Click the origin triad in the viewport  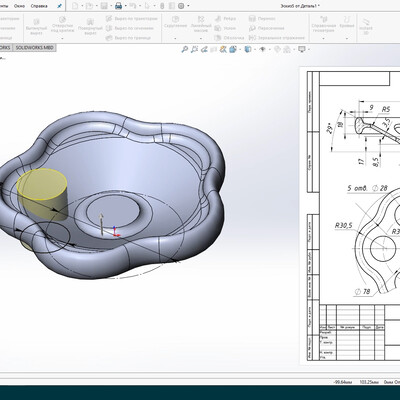click(x=115, y=232)
